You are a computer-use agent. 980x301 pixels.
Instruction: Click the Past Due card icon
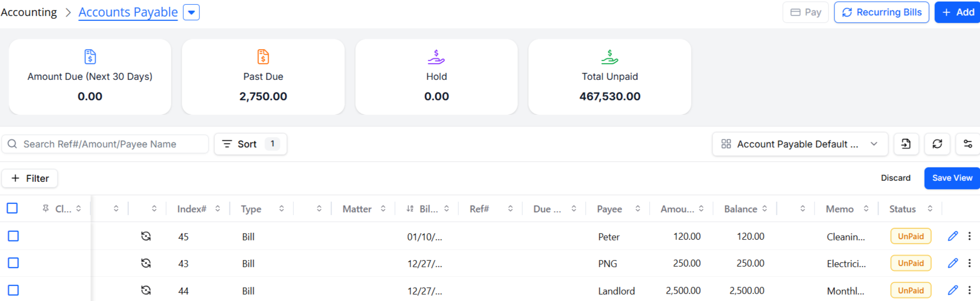[x=263, y=56]
